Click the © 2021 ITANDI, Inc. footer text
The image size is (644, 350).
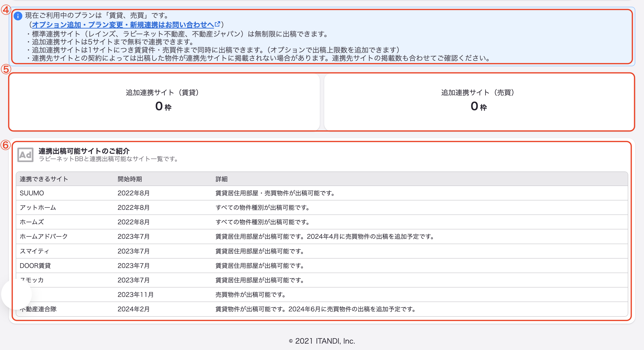click(322, 341)
